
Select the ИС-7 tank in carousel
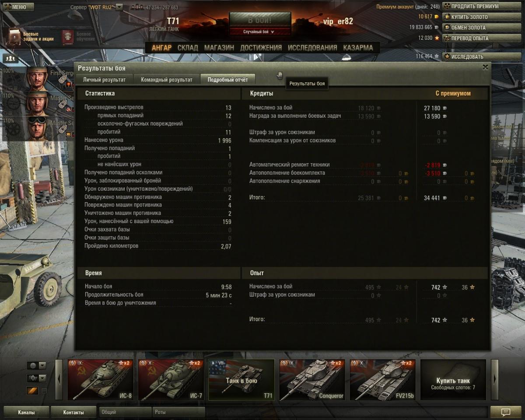point(171,380)
